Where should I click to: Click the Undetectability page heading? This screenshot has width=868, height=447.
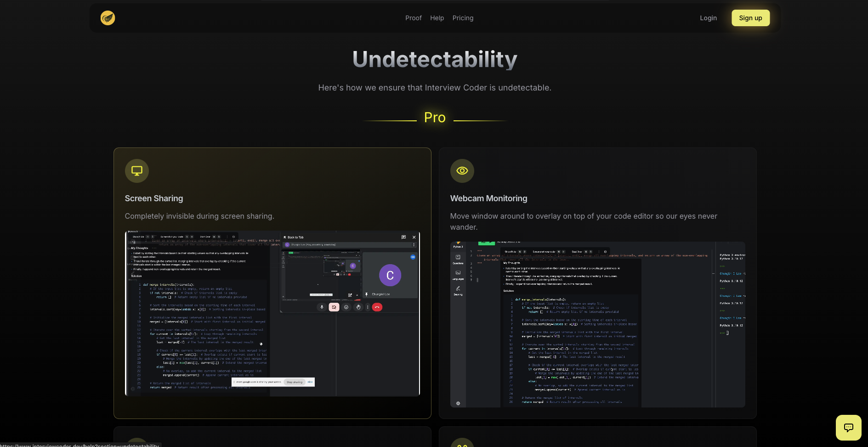click(435, 59)
